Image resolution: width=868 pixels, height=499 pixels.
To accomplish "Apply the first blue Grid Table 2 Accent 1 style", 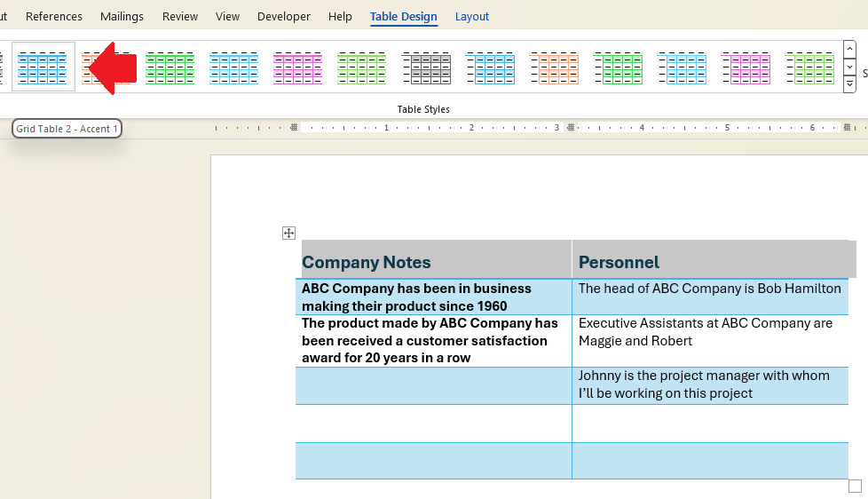I will (43, 67).
